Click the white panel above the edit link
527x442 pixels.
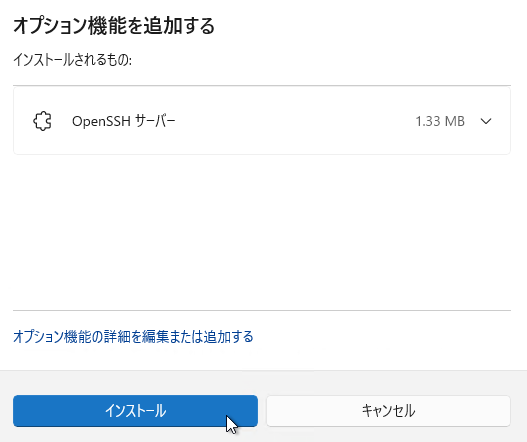[x=262, y=232]
